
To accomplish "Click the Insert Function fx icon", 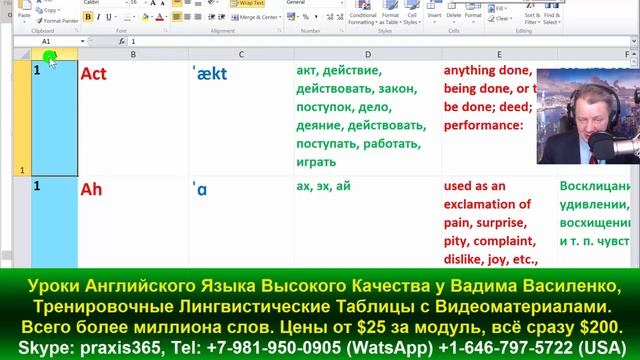I will (x=122, y=41).
